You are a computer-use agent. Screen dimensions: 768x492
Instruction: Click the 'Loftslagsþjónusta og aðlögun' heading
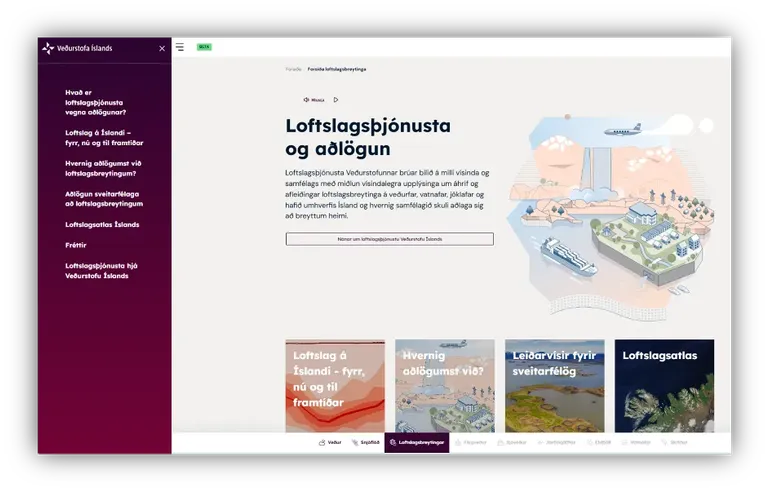pyautogui.click(x=368, y=137)
